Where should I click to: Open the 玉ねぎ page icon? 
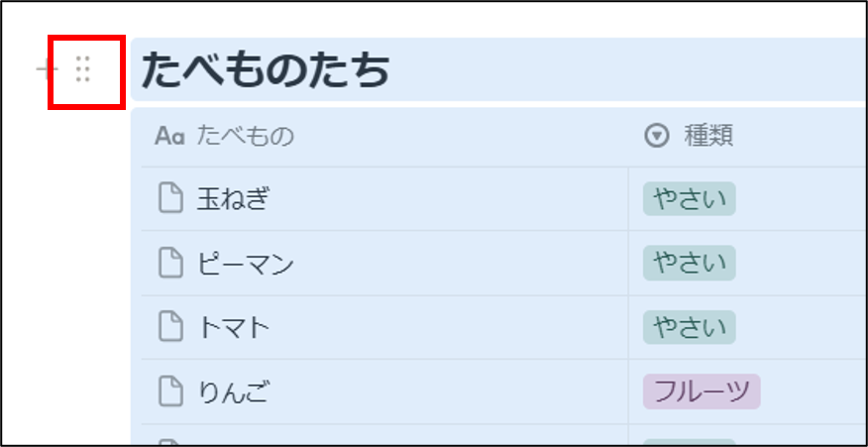[170, 198]
